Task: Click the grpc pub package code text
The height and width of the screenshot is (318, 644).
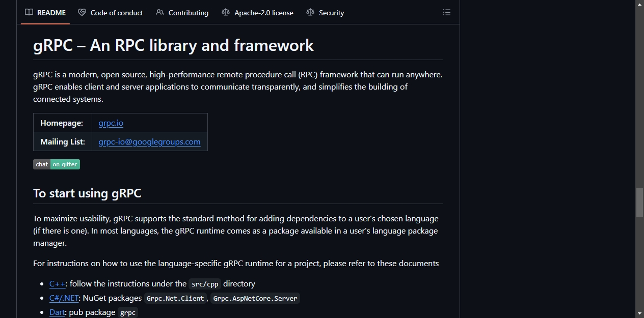Action: [x=128, y=312]
